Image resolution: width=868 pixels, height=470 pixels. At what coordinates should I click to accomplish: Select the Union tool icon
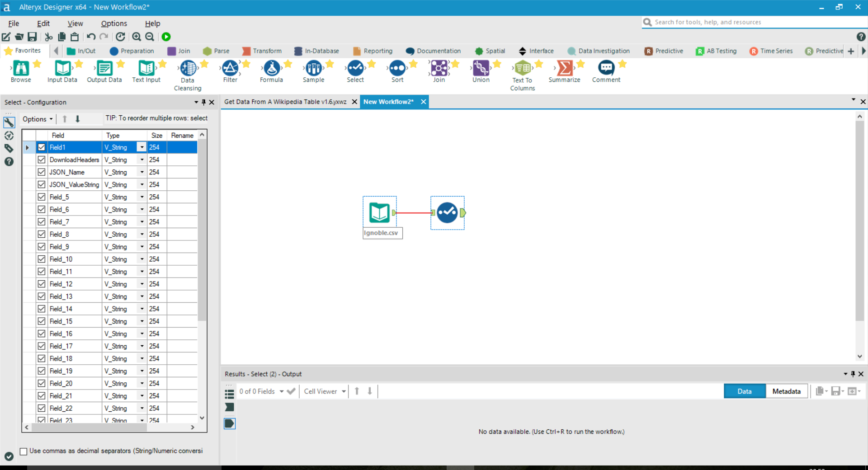[481, 68]
